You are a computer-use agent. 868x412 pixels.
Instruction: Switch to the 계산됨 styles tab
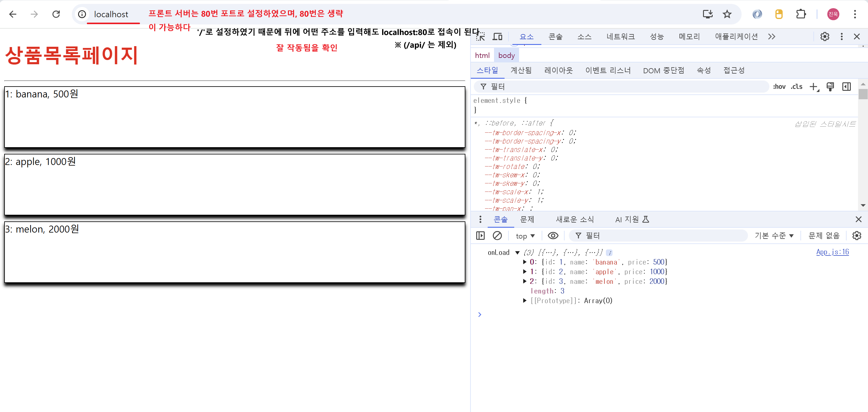click(521, 70)
